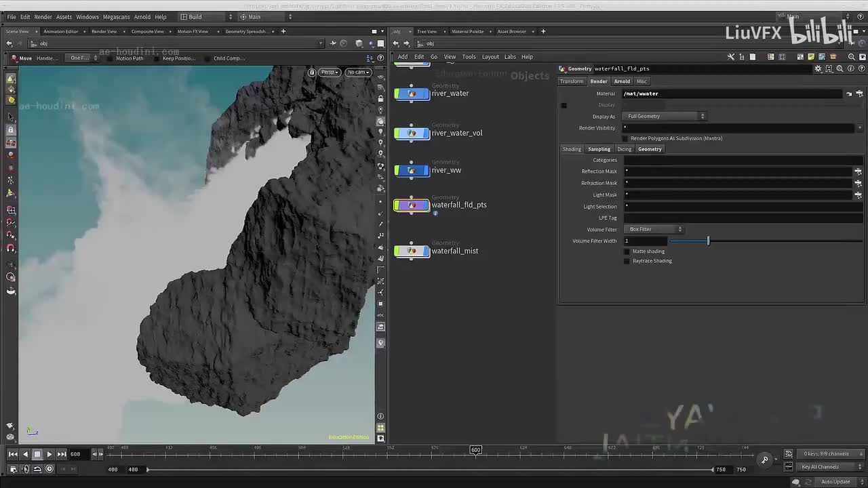Jump to first frame of playbar
The height and width of the screenshot is (488, 868).
tap(13, 454)
